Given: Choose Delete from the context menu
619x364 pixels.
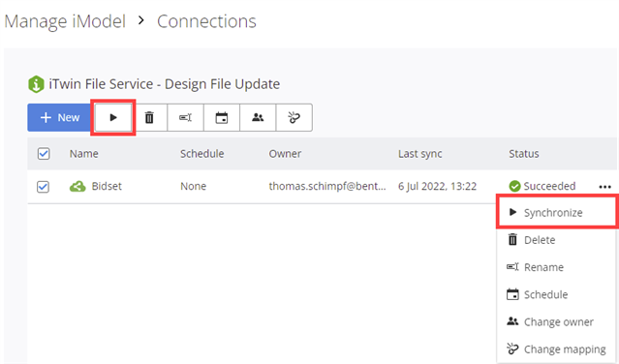Looking at the screenshot, I should click(x=557, y=240).
